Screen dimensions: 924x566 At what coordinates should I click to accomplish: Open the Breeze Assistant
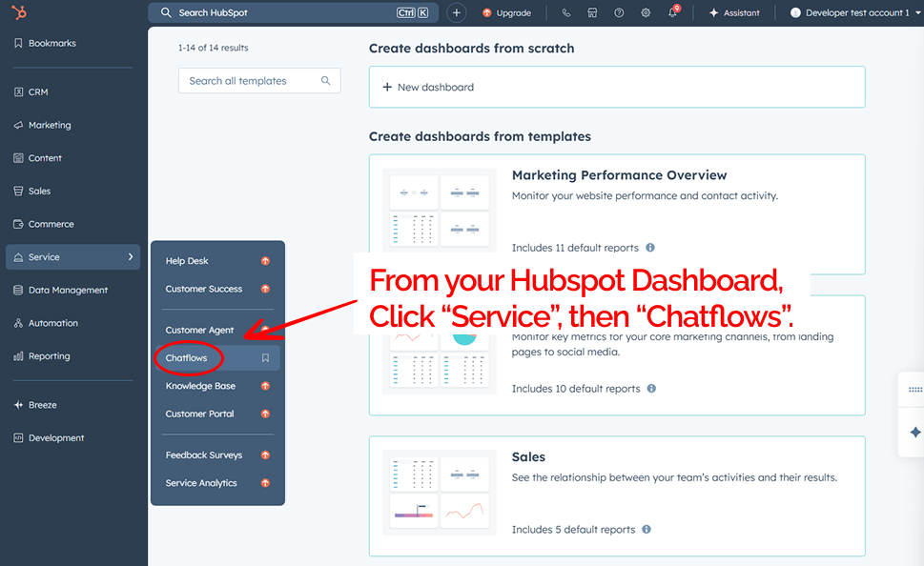click(x=734, y=13)
